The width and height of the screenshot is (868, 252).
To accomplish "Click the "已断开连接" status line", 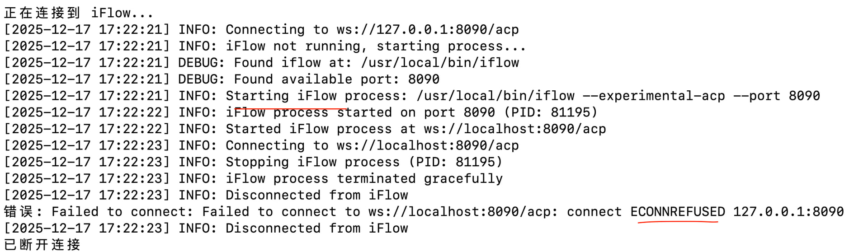I will [42, 244].
